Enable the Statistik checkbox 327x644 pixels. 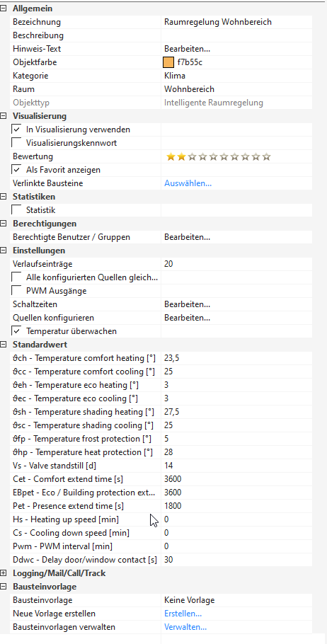[17, 210]
